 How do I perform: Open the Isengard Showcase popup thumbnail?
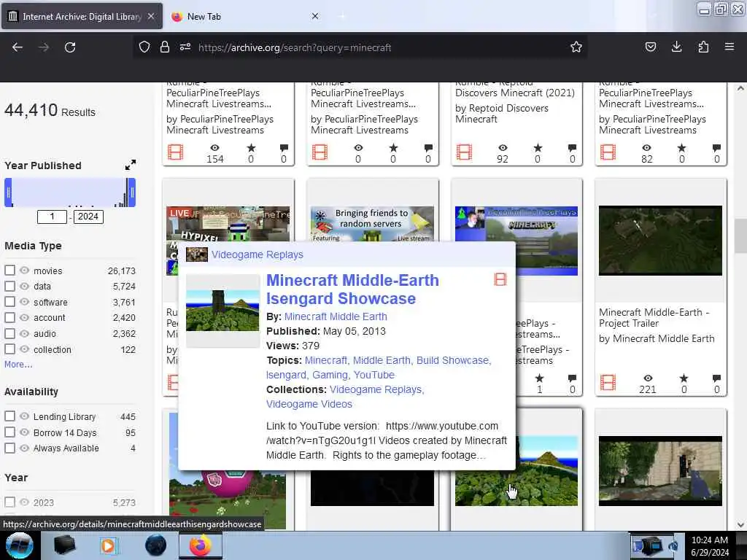tap(223, 311)
